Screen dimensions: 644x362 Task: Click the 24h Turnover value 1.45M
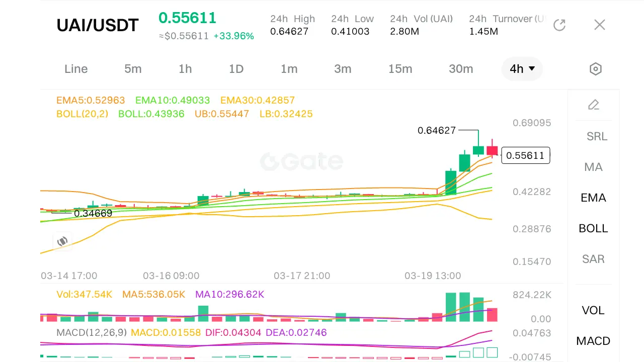tap(484, 31)
